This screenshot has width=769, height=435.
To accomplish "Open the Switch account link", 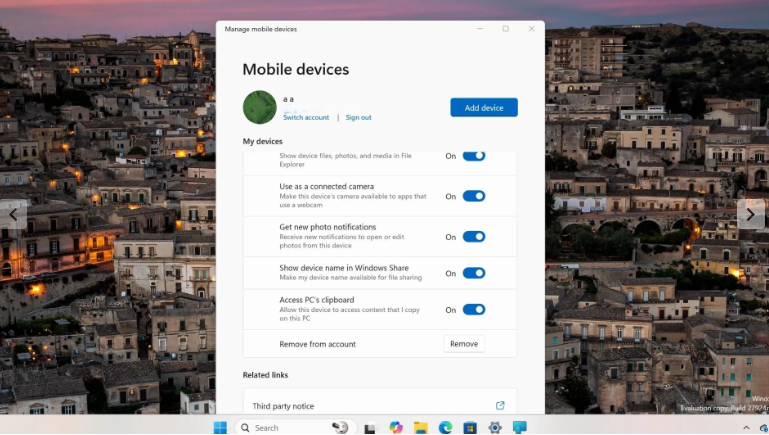I will tap(306, 118).
